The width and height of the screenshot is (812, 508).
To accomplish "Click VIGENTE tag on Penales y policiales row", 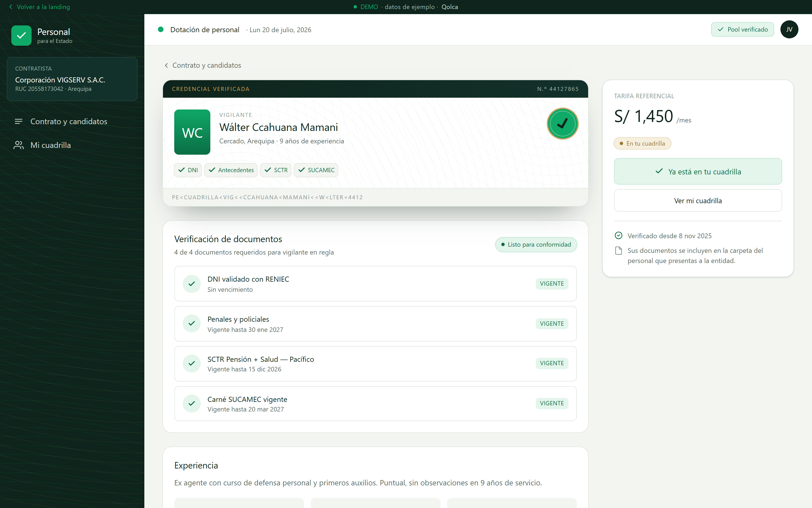I will tap(551, 323).
